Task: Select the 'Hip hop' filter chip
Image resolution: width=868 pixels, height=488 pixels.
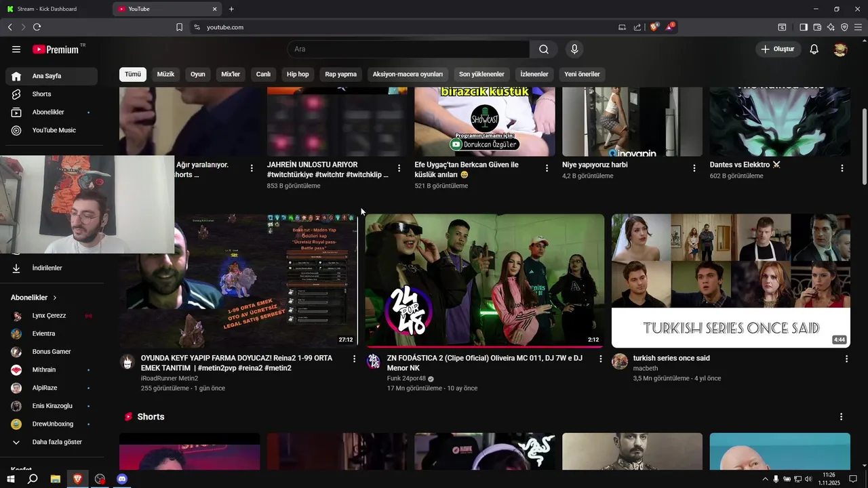Action: point(298,74)
